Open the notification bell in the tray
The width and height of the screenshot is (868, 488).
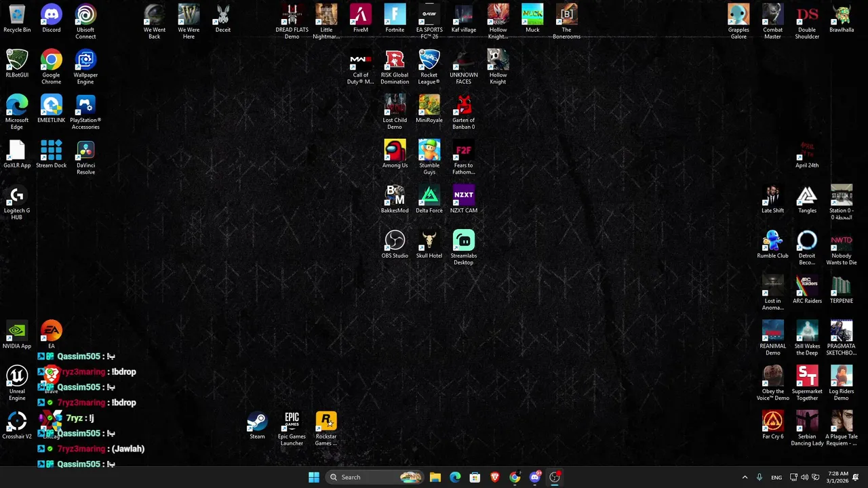856,477
